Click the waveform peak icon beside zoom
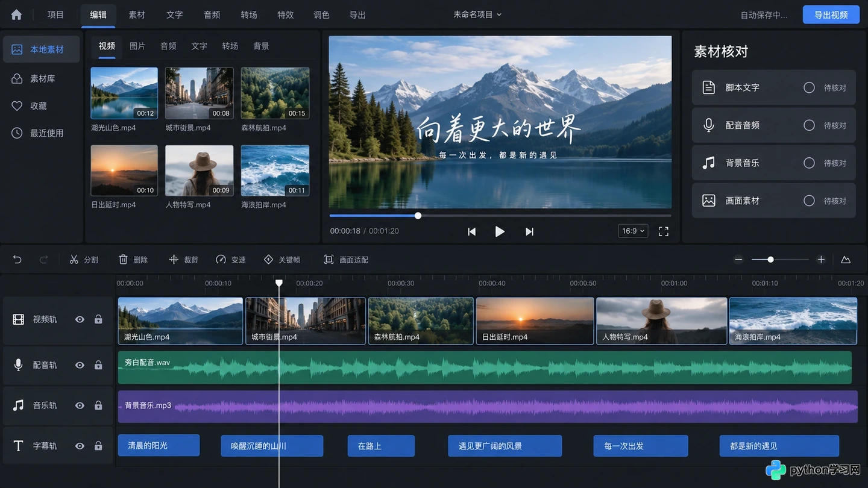The width and height of the screenshot is (868, 488). (x=846, y=260)
